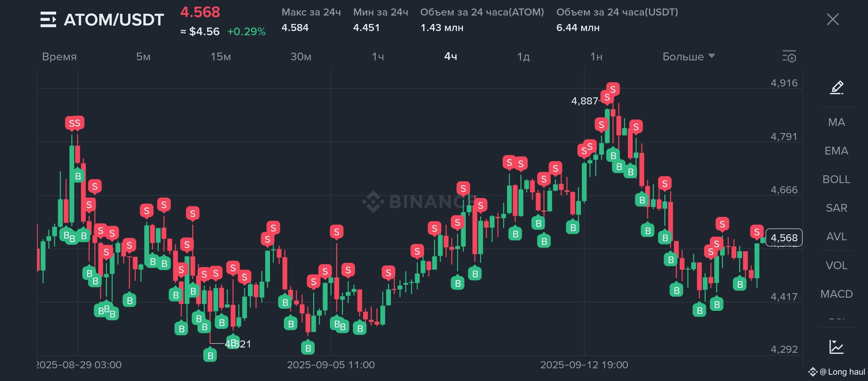
Task: Click the 6.44 млн volume value
Action: 578,28
